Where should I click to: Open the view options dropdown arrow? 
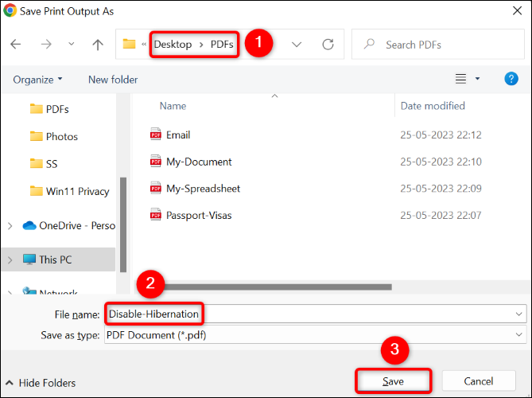pyautogui.click(x=477, y=79)
